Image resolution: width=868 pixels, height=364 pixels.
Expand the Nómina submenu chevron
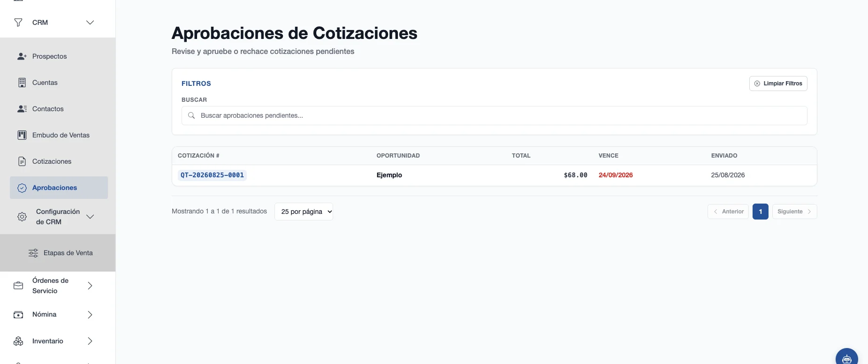(90, 315)
